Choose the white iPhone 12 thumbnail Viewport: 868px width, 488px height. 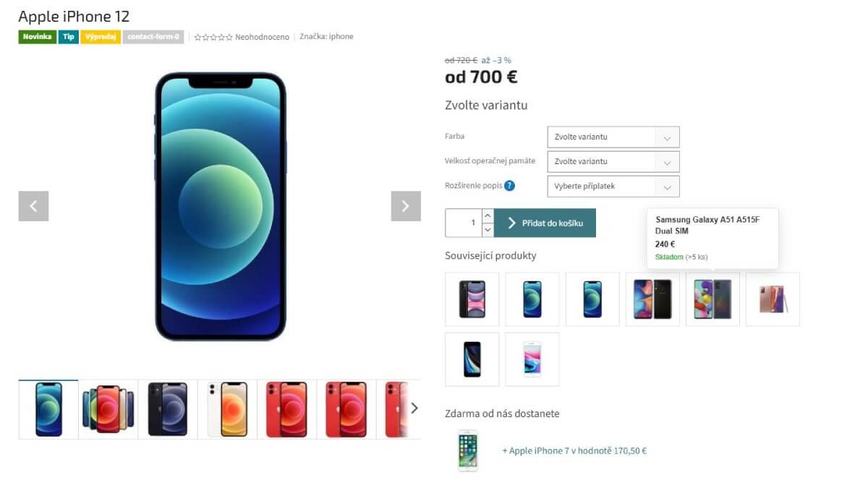click(x=227, y=409)
